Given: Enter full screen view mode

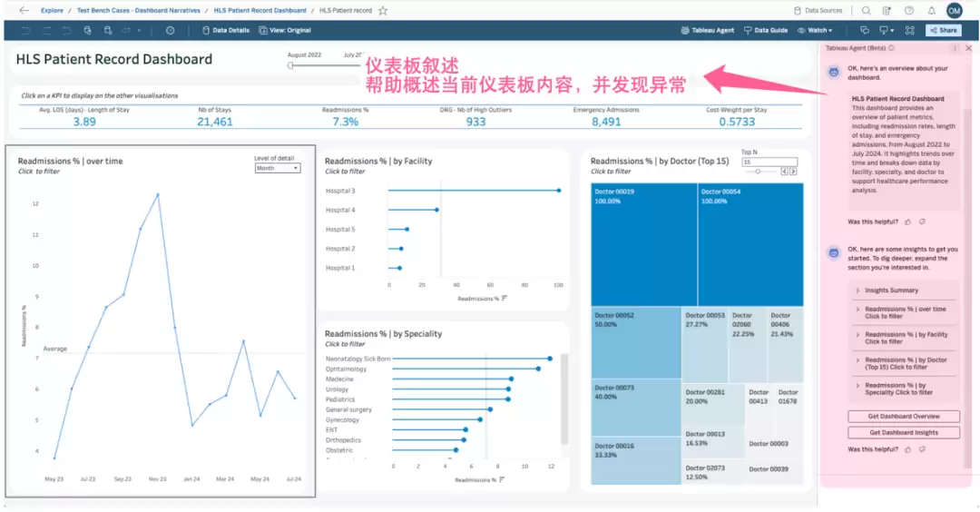Looking at the screenshot, I should tap(910, 30).
